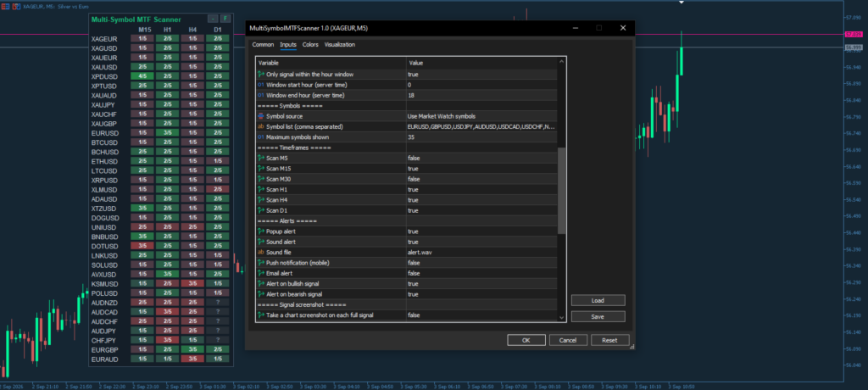Edit the Sound file value alert.wav

(x=481, y=252)
